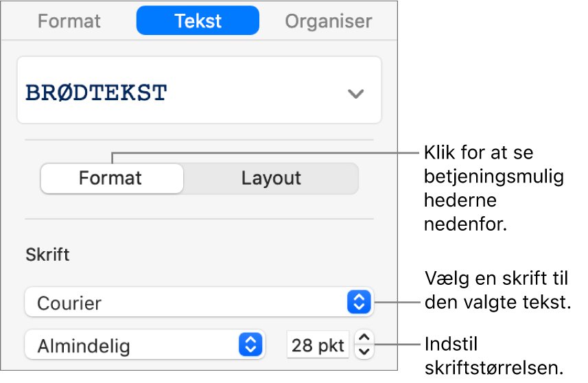This screenshot has width=588, height=383.
Task: Switch to the top Format tab
Action: 69,21
